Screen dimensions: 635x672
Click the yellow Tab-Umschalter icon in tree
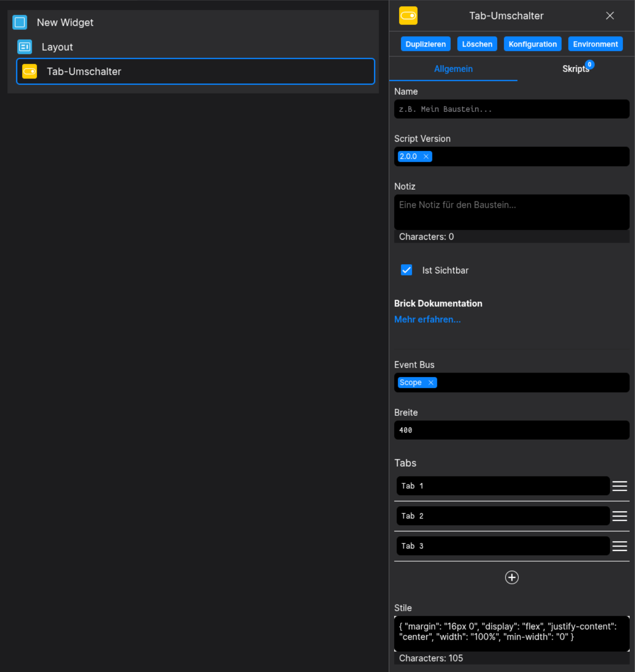pyautogui.click(x=29, y=71)
